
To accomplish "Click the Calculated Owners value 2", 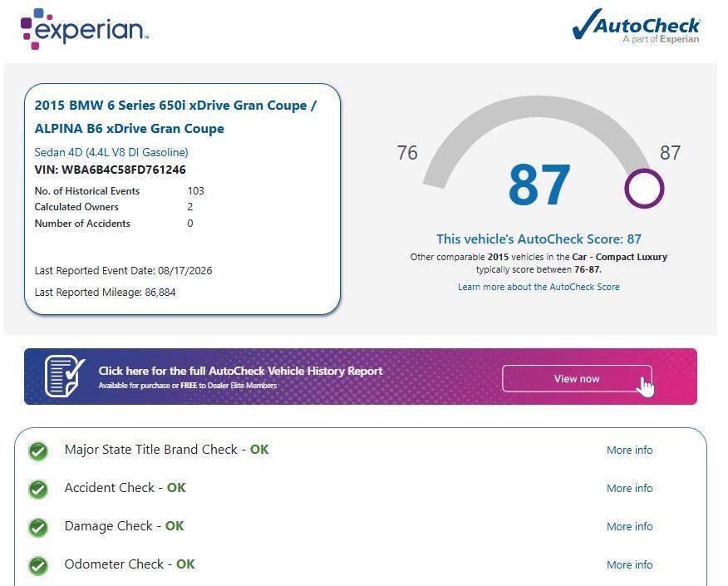I will (189, 207).
